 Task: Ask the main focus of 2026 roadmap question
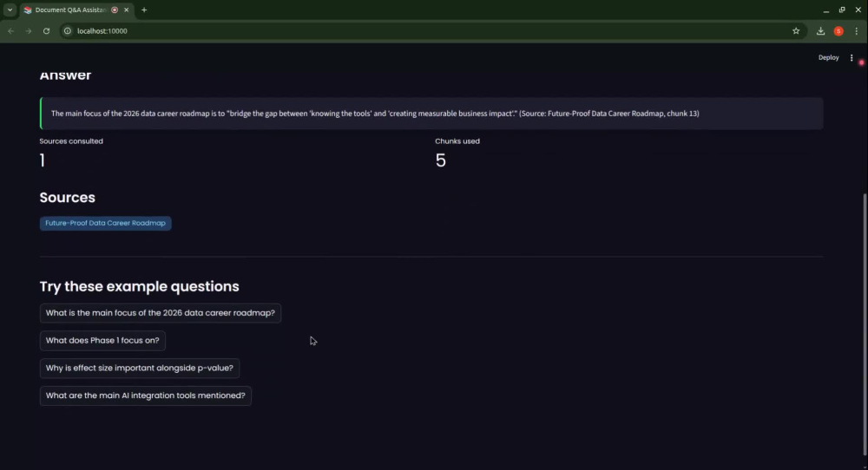160,313
